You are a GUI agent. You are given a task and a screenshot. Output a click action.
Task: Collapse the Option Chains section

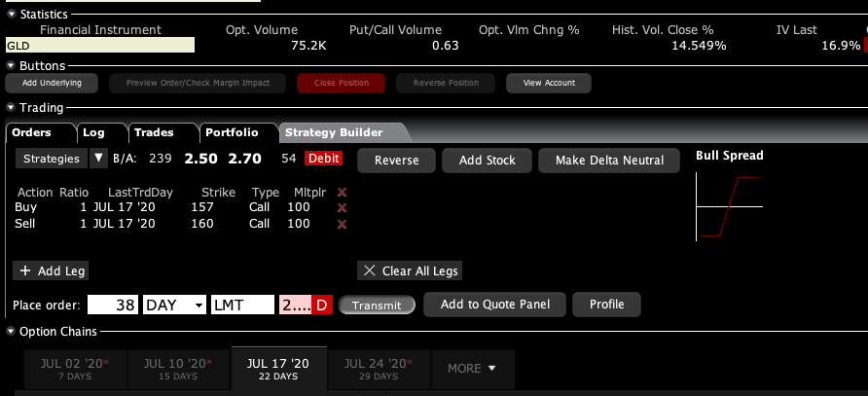pyautogui.click(x=11, y=332)
